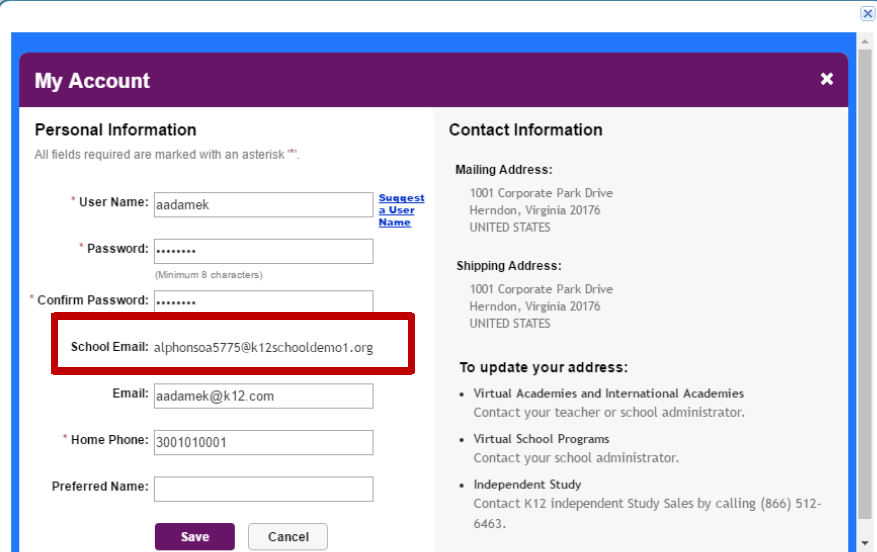Focus the Email input box
Screen dimensions: 877x552
tap(263, 396)
